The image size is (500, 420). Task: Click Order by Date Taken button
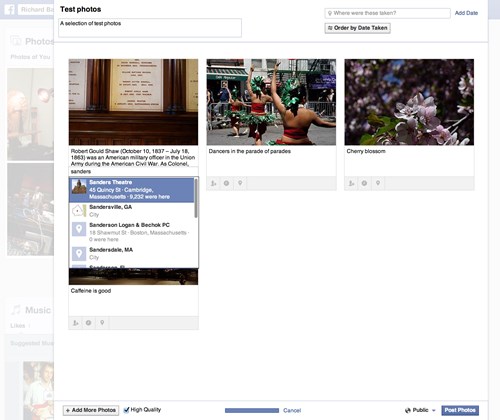point(357,28)
